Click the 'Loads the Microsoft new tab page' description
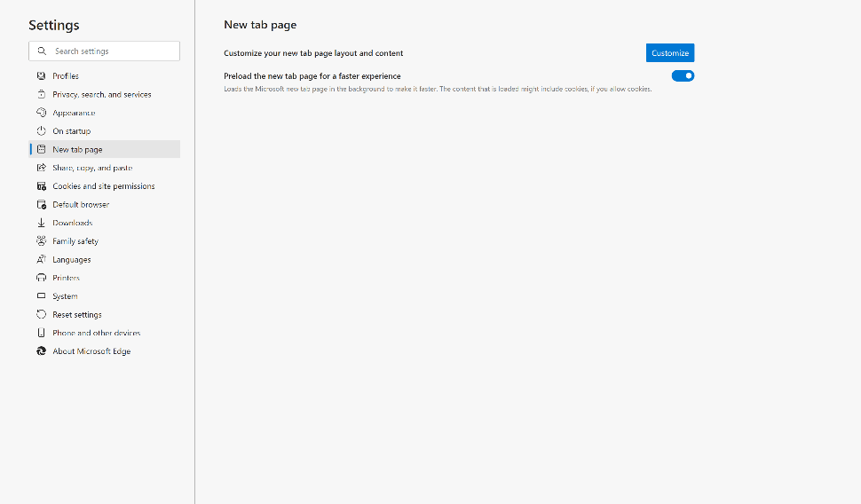This screenshot has height=504, width=861. 438,89
